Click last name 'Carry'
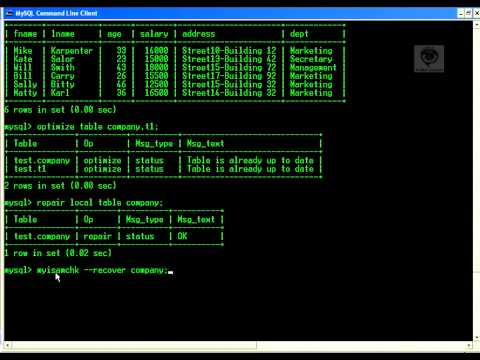This screenshot has width=480, height=360. click(63, 76)
